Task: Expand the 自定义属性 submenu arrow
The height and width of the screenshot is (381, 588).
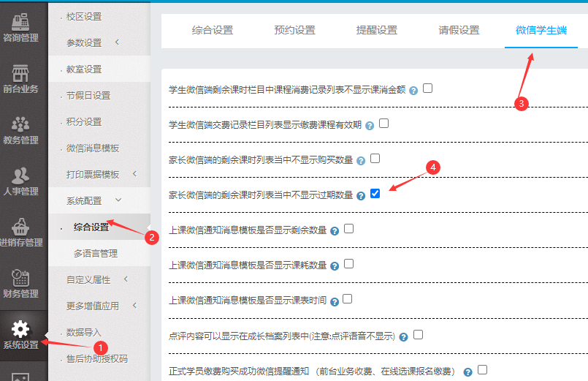Action: click(x=126, y=279)
